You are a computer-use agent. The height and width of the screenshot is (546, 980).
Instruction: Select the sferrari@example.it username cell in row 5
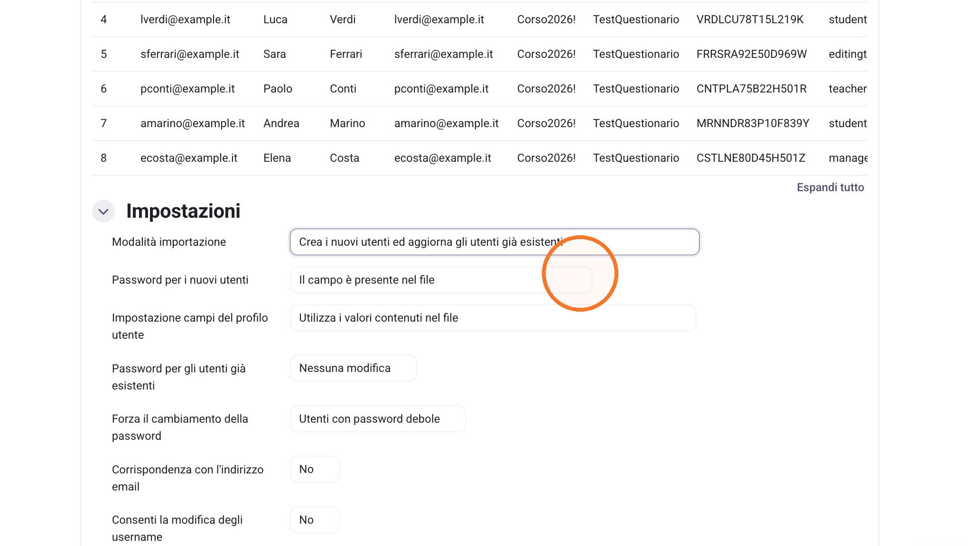click(190, 54)
